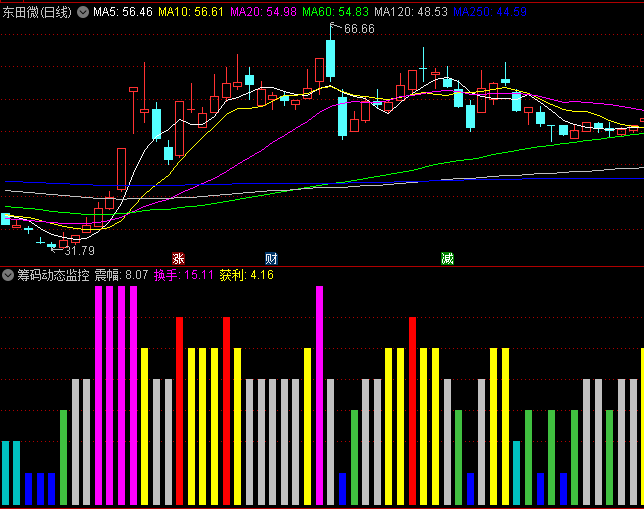Click the MA250: 44.59 label

[490, 12]
